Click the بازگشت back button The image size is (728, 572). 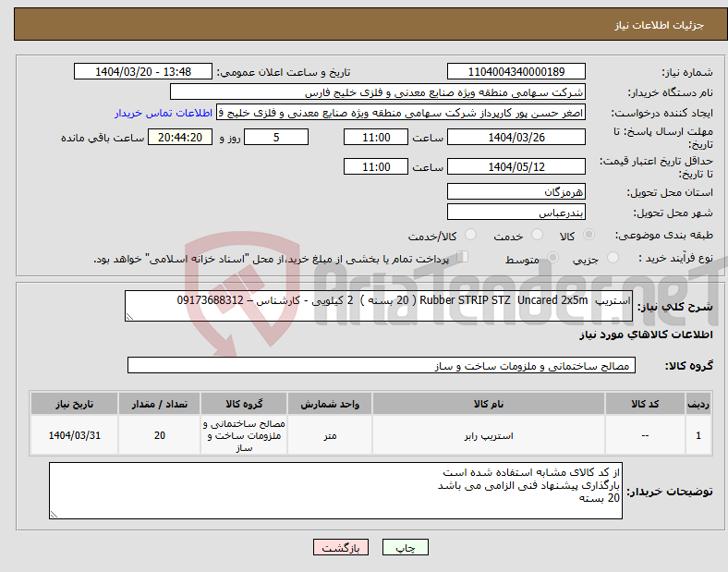(341, 547)
